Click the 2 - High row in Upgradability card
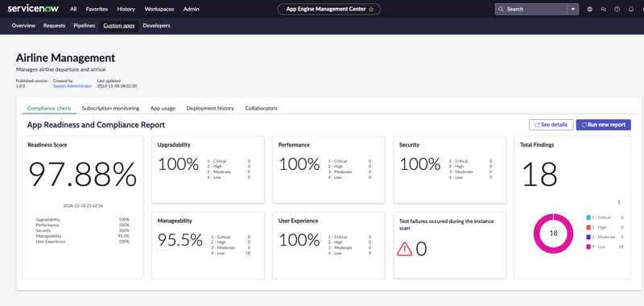 (x=229, y=167)
